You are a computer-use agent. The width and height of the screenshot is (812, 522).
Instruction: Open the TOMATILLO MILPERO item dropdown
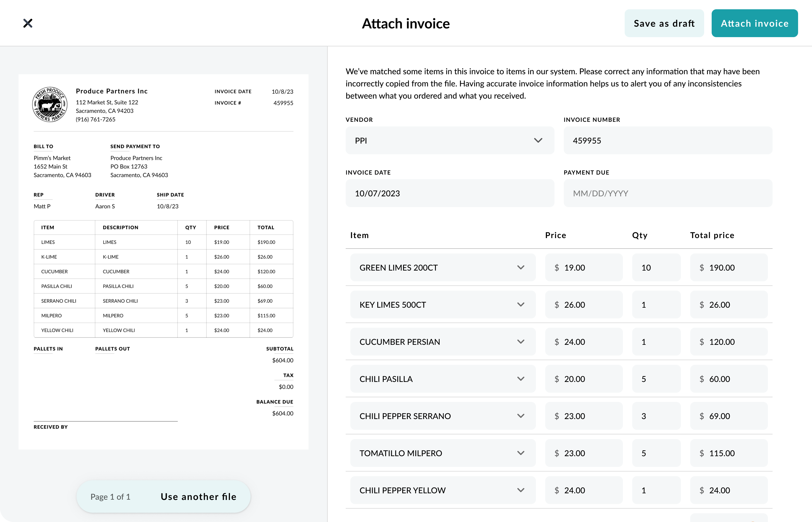click(x=521, y=453)
